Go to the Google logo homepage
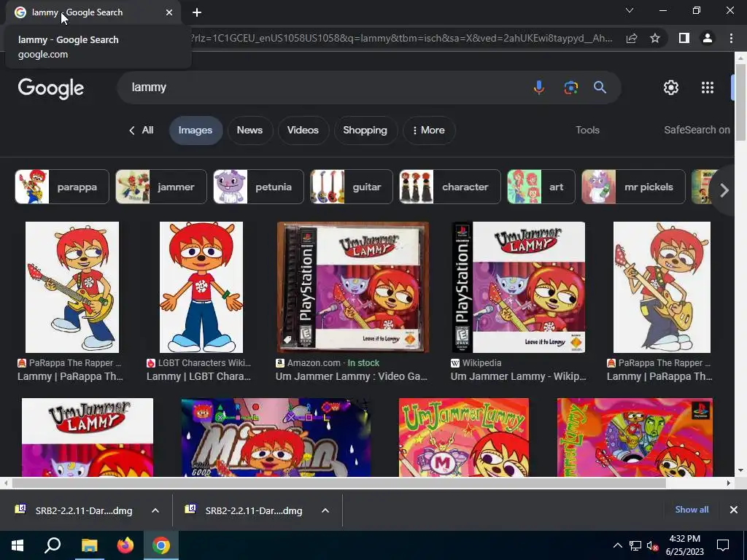 [x=51, y=88]
